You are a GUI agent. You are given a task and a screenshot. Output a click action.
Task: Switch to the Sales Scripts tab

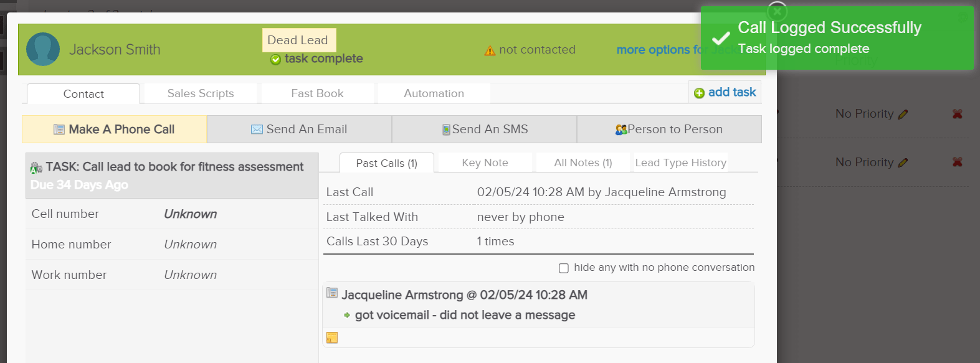[201, 93]
